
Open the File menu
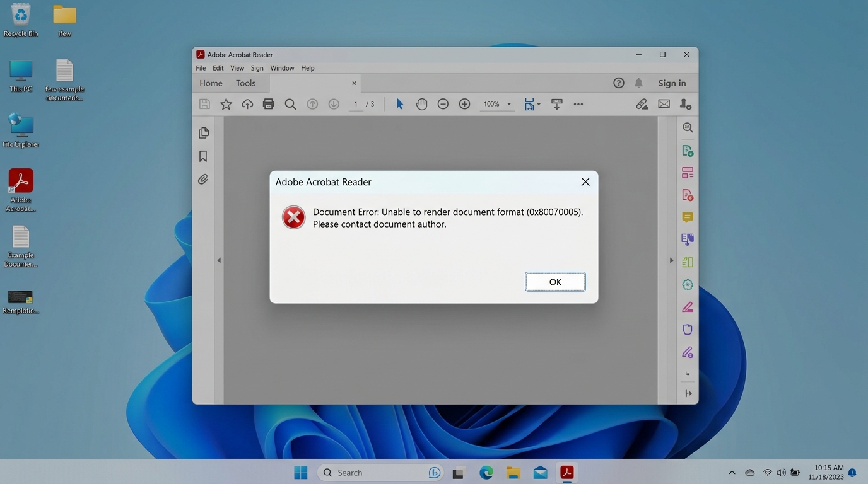click(201, 68)
